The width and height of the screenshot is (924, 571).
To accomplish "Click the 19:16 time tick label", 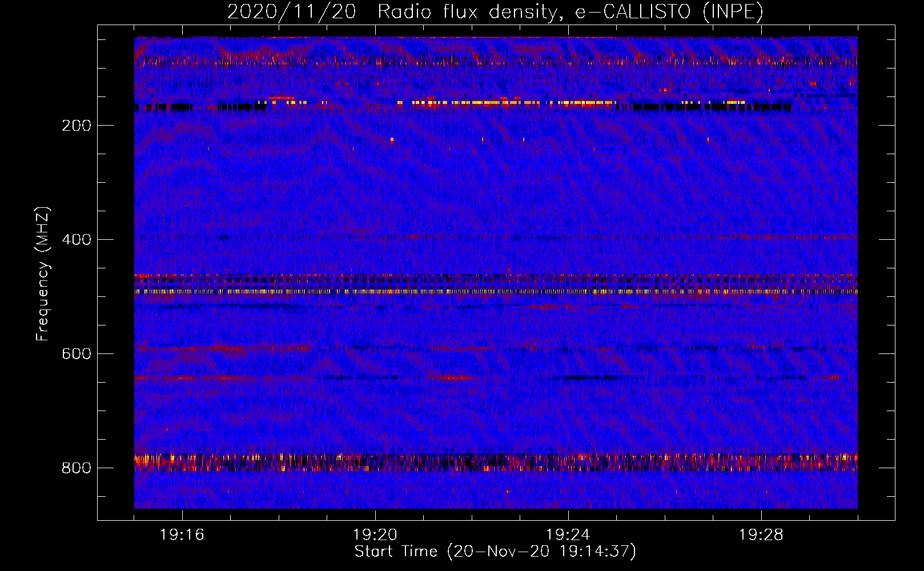I will [x=182, y=535].
